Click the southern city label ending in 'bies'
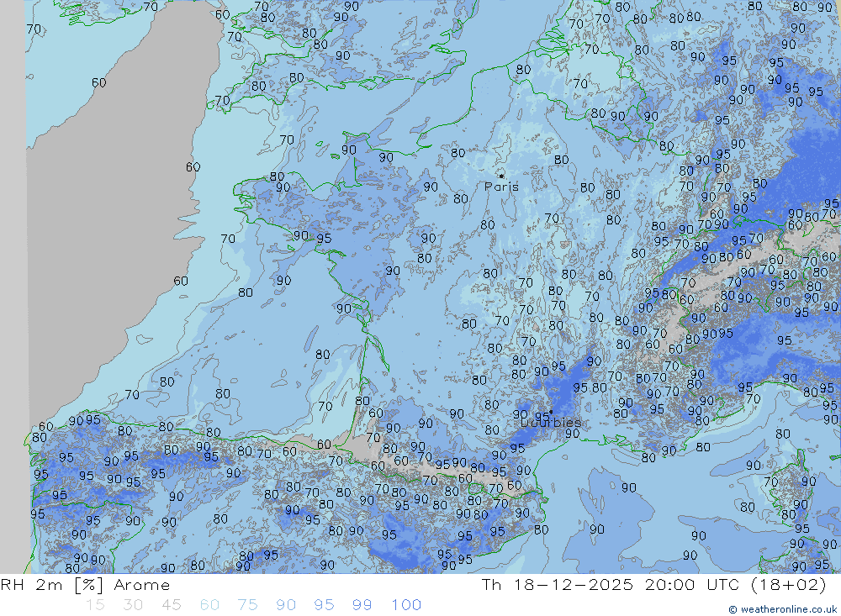841x616 pixels. pos(552,423)
